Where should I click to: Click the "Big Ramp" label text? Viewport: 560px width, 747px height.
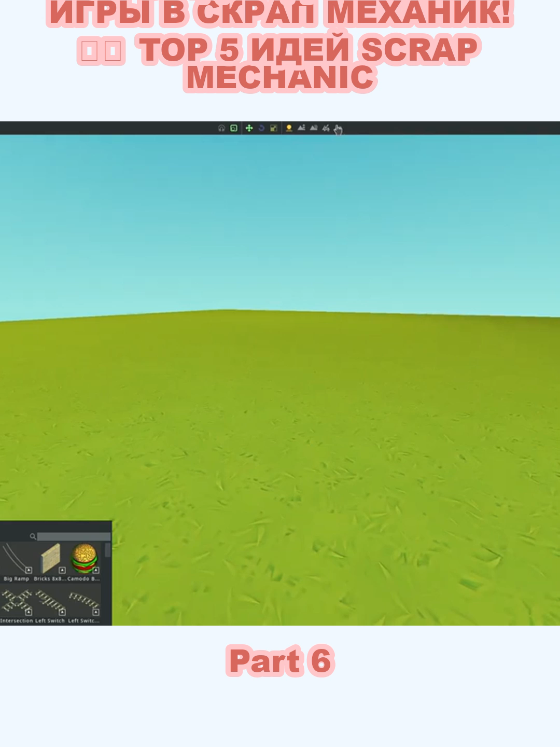point(16,579)
